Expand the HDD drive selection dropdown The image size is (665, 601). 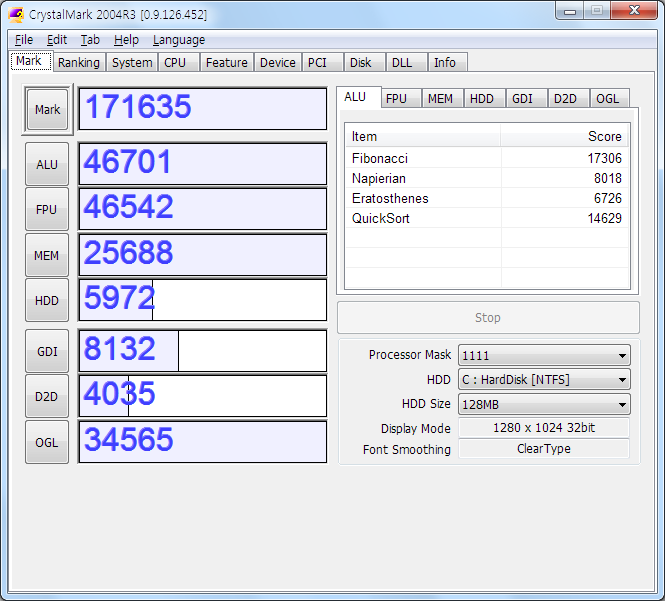click(544, 380)
